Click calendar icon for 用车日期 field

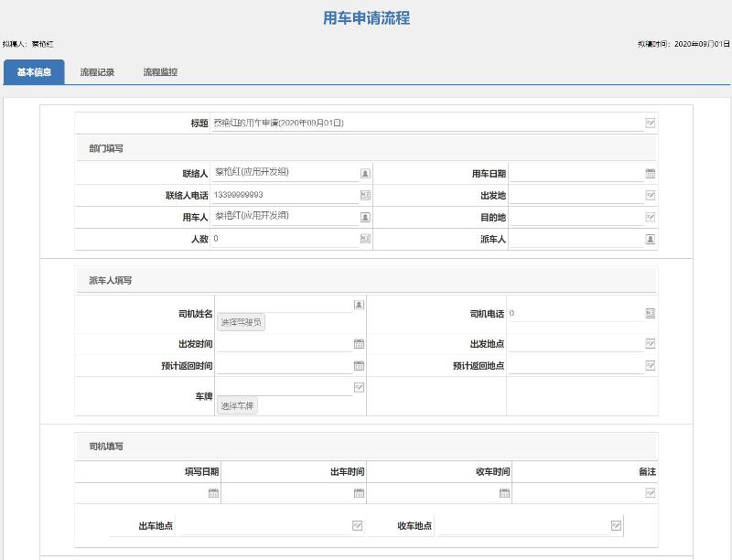[x=651, y=173]
